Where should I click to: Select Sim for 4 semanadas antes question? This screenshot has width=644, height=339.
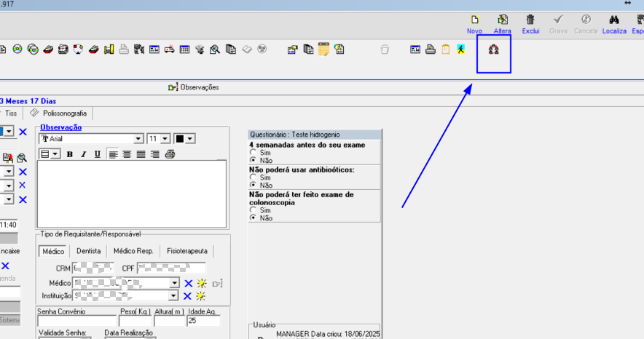coord(253,153)
